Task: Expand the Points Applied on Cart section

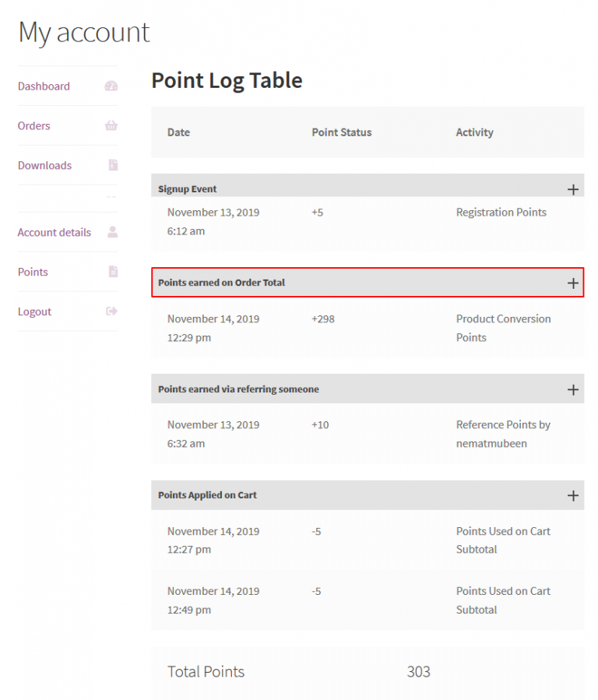Action: click(573, 495)
